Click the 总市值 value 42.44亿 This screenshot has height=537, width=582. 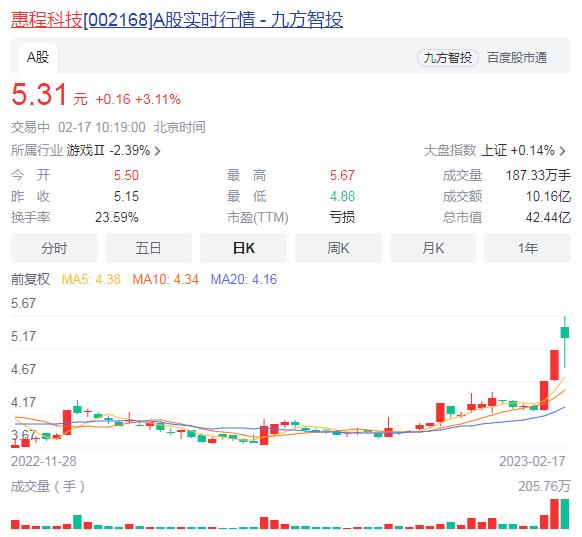click(x=548, y=217)
